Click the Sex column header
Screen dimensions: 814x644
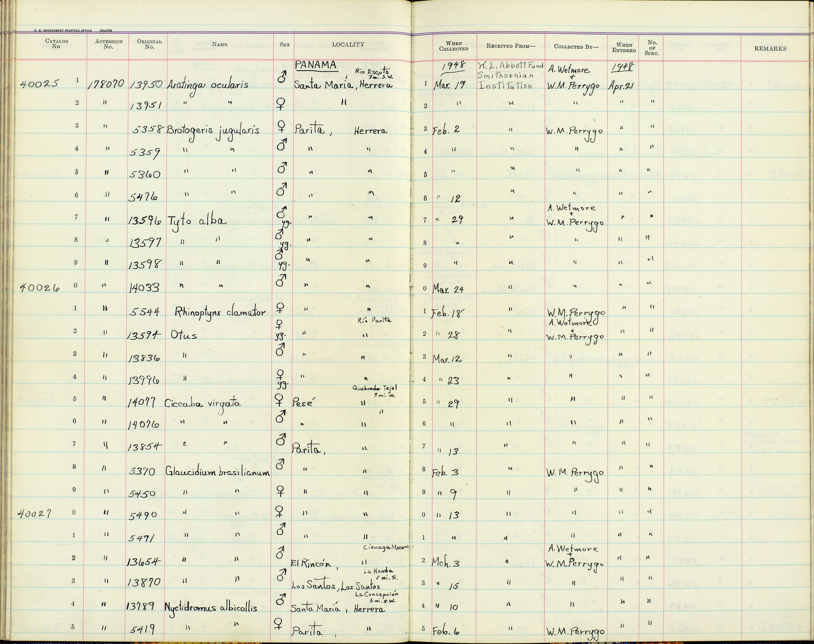tap(285, 44)
